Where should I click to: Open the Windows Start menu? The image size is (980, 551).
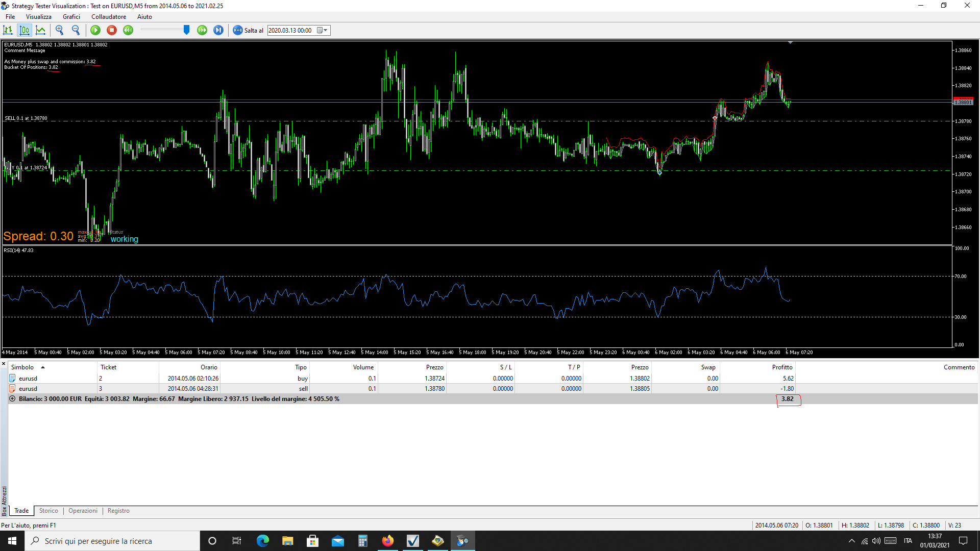pyautogui.click(x=12, y=541)
